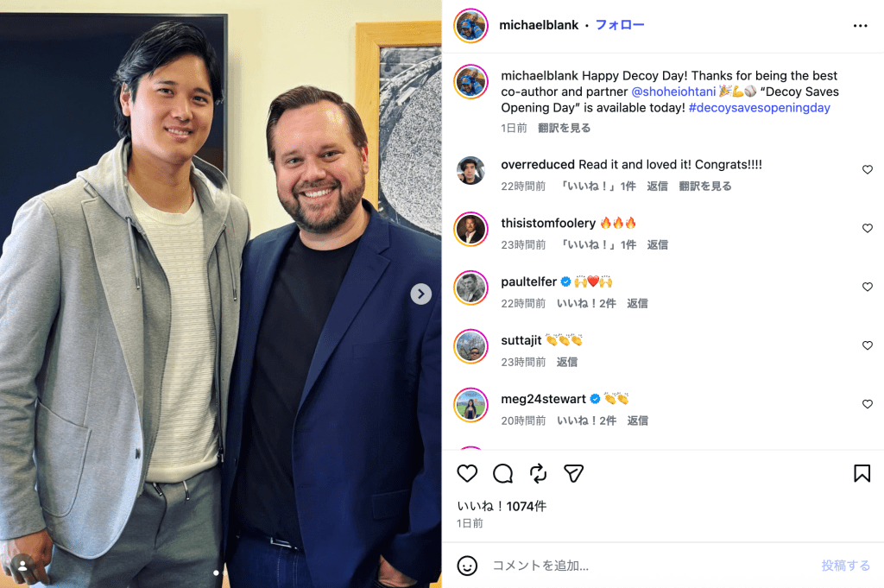Open more options three-dot menu
The width and height of the screenshot is (884, 588).
tap(861, 25)
